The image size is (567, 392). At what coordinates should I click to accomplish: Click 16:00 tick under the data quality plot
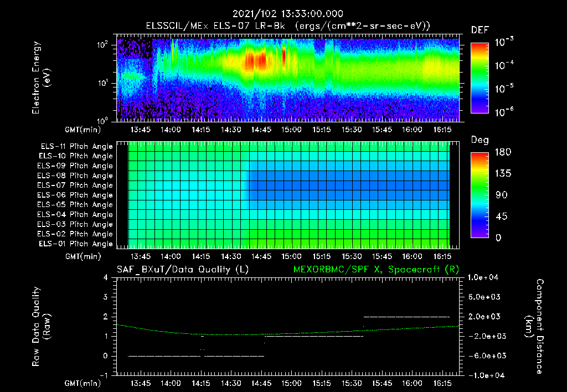412,383
